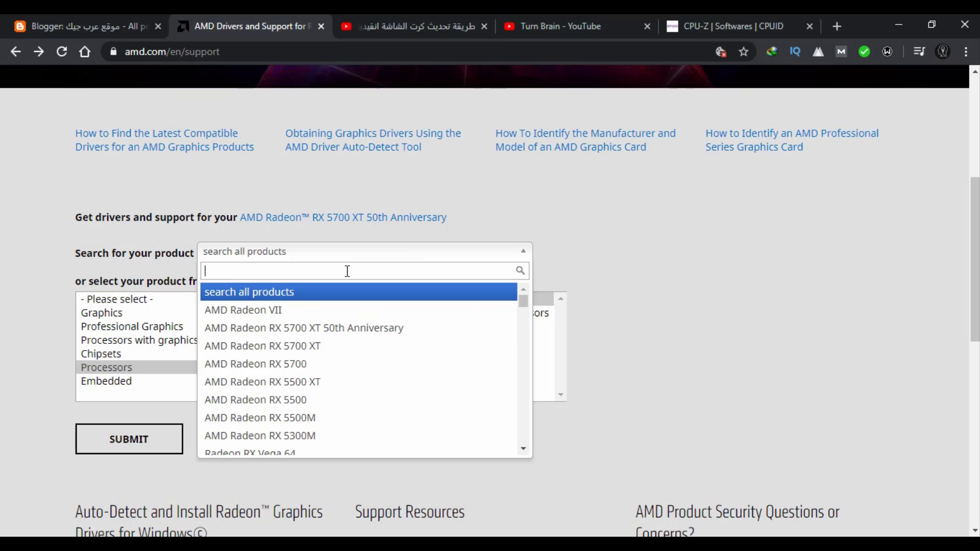Select Processors category

point(137,367)
